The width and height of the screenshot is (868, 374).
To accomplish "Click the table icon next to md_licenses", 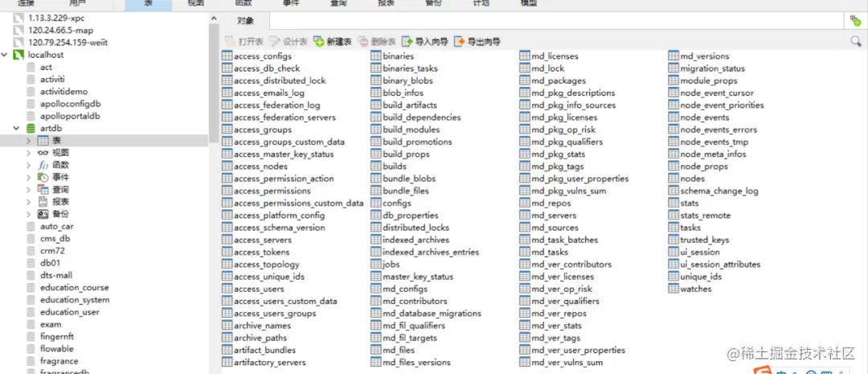I will tap(525, 56).
